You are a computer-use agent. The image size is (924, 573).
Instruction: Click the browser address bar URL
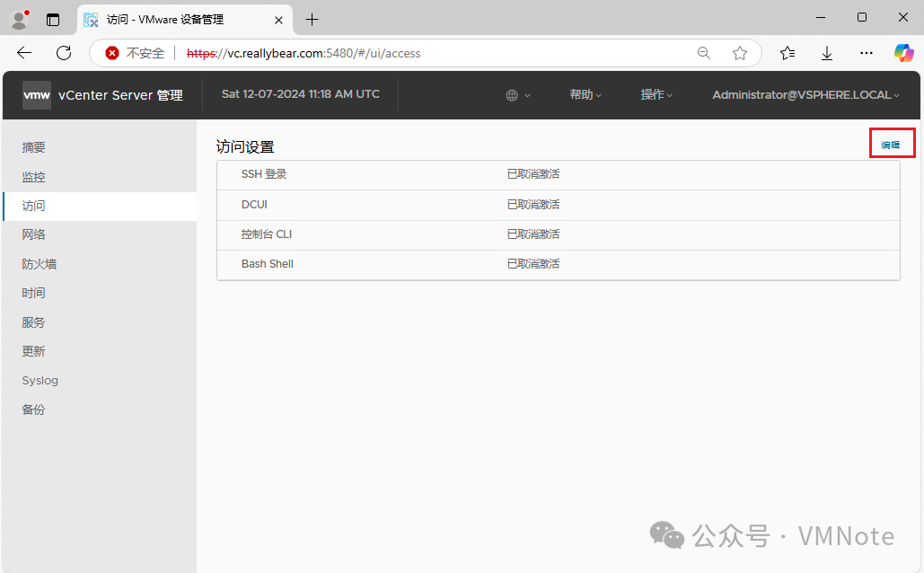pos(304,53)
